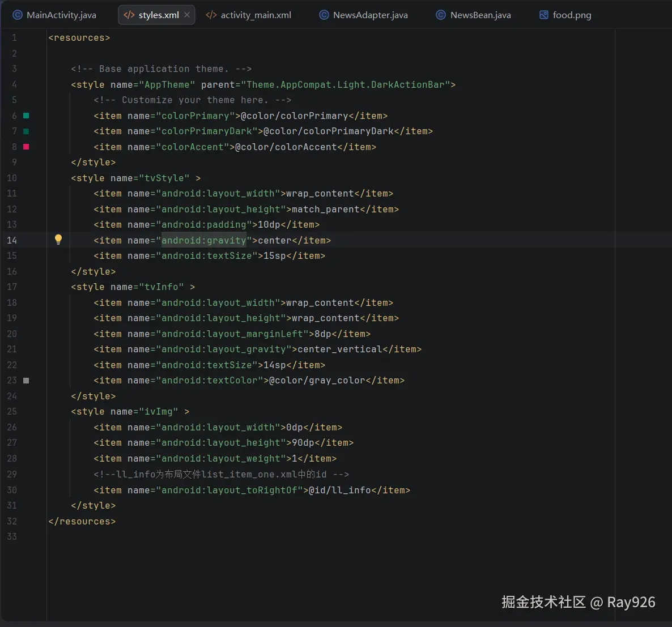Image resolution: width=672 pixels, height=627 pixels.
Task: Click the tvStyle style name on line 10
Action: coord(164,178)
